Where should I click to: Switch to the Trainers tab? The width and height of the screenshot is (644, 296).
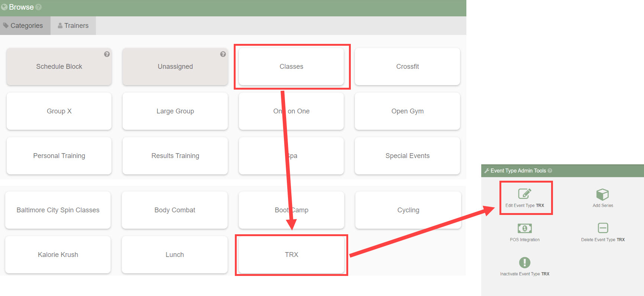[x=73, y=26]
